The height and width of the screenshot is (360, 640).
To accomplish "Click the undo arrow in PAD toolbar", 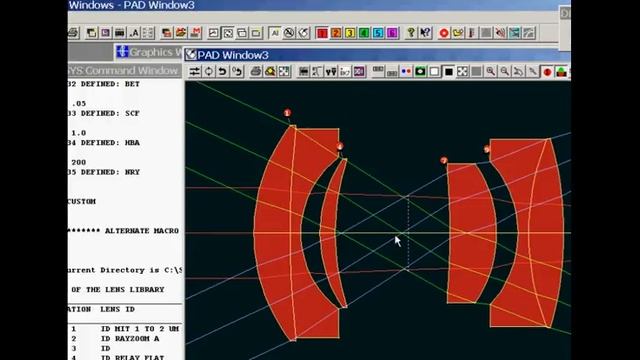I will [x=222, y=72].
